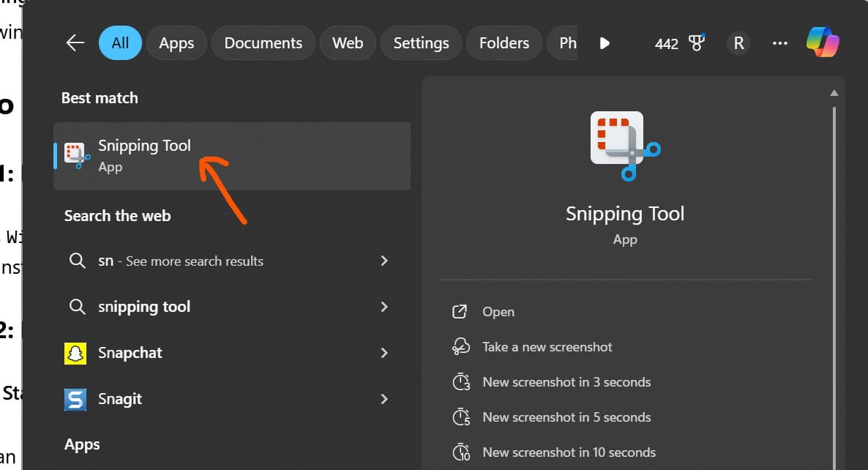Click the Snipping Tool title in preview pane
This screenshot has height=470, width=868.
click(625, 214)
